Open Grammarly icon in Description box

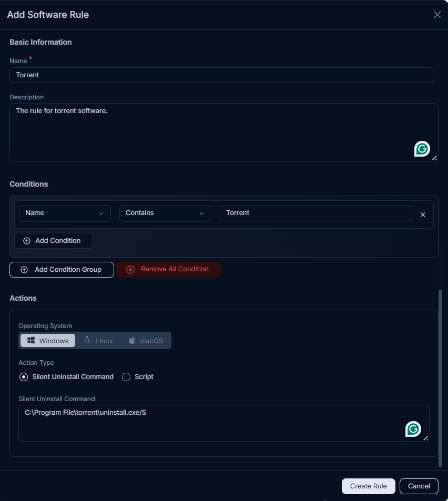tap(422, 149)
